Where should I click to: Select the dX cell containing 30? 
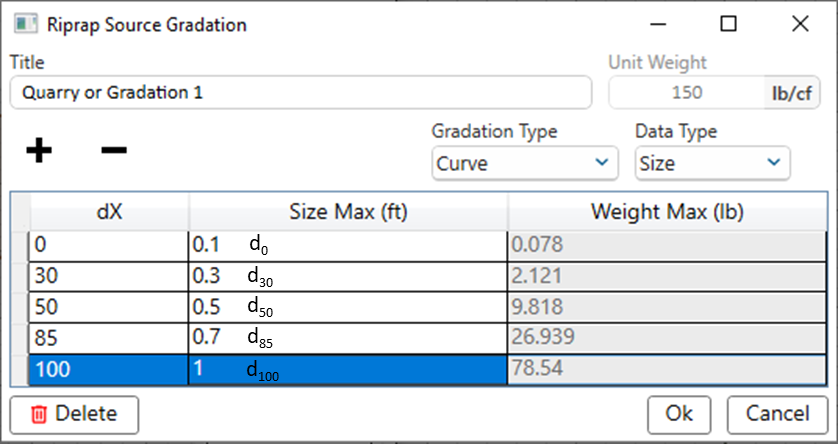[108, 275]
